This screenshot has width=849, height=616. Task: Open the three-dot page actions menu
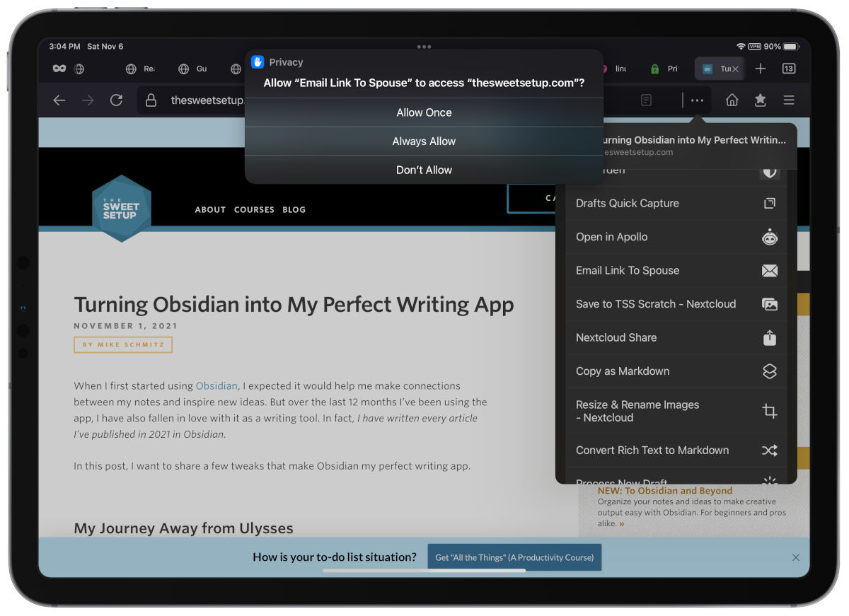[697, 100]
